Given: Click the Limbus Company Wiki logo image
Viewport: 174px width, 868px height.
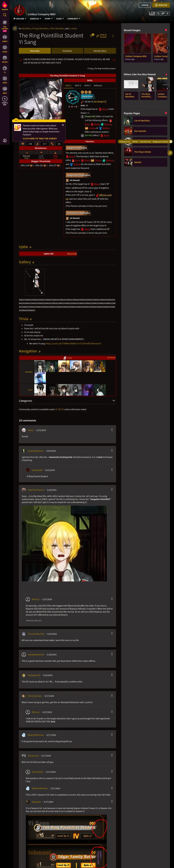Looking at the screenshot, I should [x=20, y=10].
